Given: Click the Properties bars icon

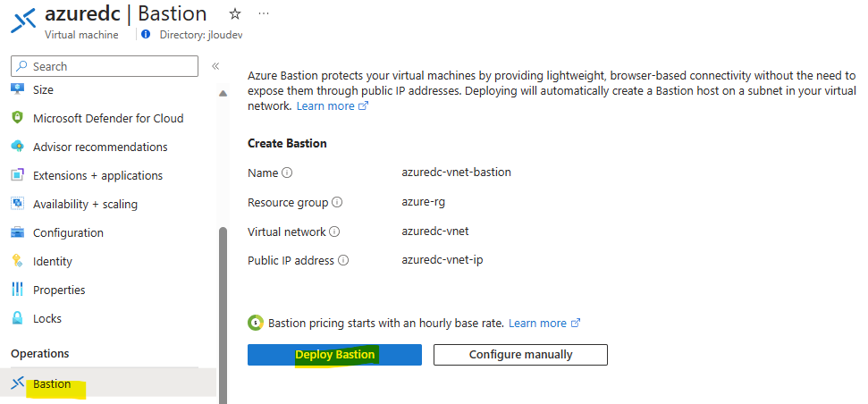Looking at the screenshot, I should click(x=18, y=290).
